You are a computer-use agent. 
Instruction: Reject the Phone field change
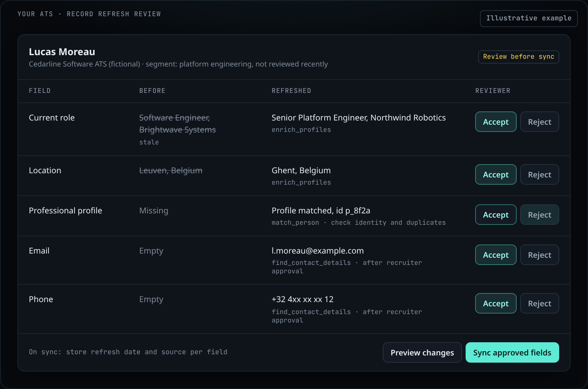539,303
